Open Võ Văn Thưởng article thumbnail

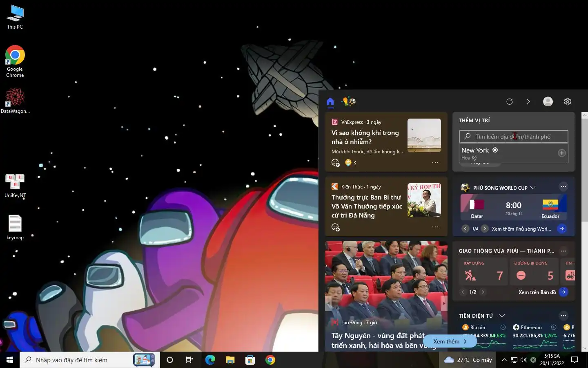424,200
